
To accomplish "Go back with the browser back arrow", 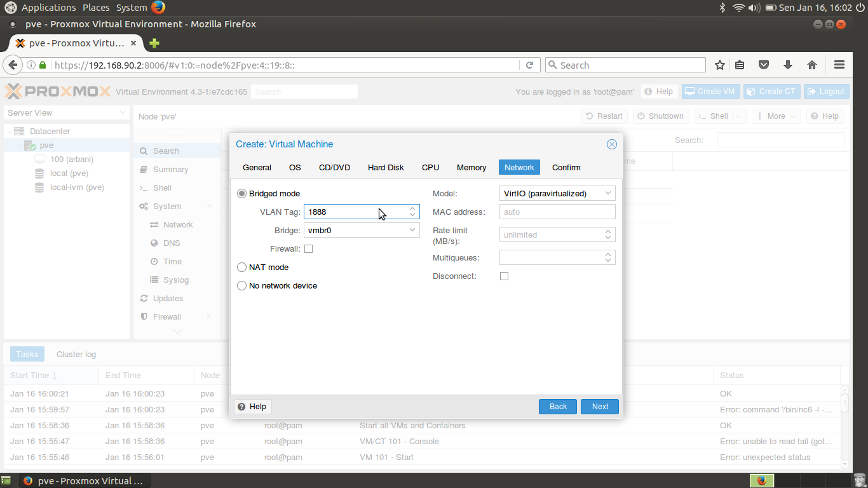I will [x=13, y=65].
